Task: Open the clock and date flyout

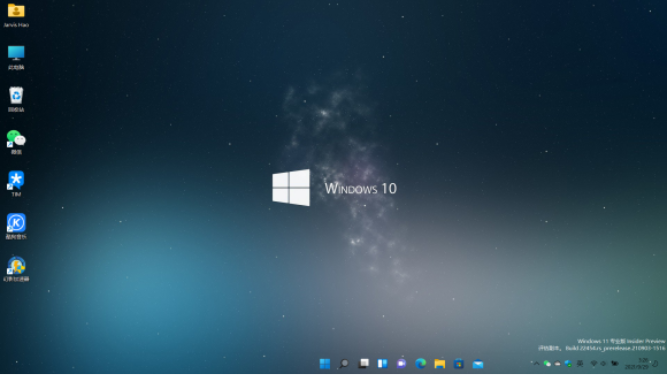Action: pyautogui.click(x=637, y=364)
